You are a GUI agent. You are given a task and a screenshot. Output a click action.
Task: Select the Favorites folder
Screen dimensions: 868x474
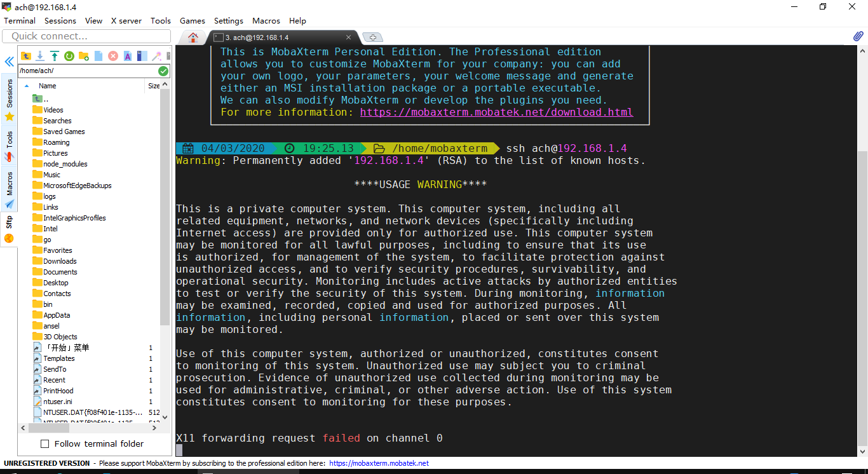pos(53,250)
